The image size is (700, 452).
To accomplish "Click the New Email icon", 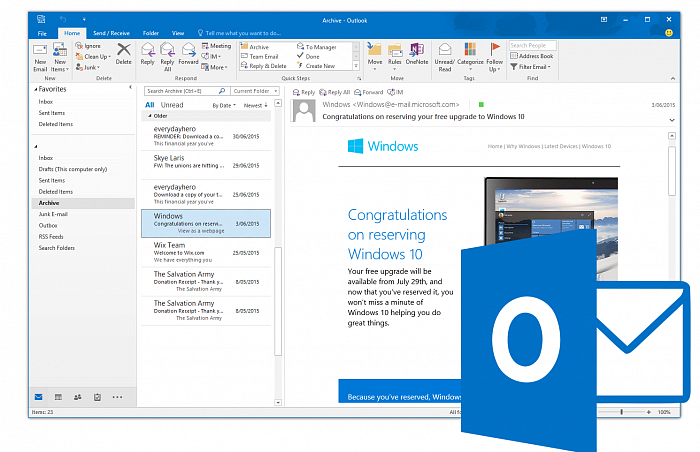I will (x=40, y=56).
